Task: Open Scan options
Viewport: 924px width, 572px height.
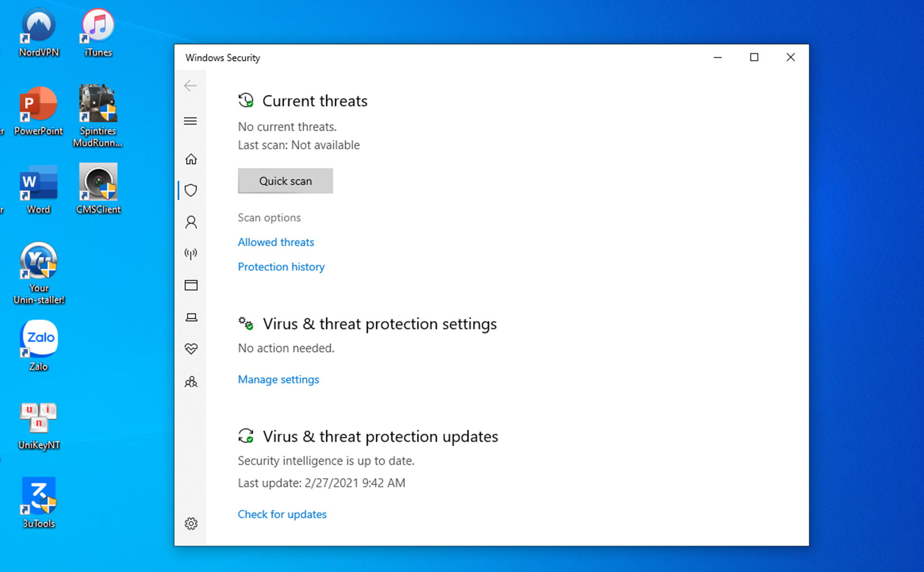Action: [269, 218]
